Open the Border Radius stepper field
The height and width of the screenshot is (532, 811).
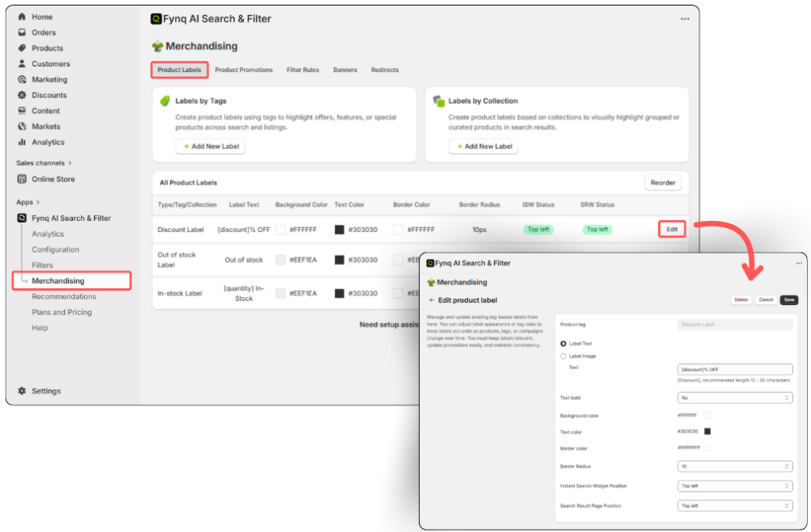(x=735, y=466)
